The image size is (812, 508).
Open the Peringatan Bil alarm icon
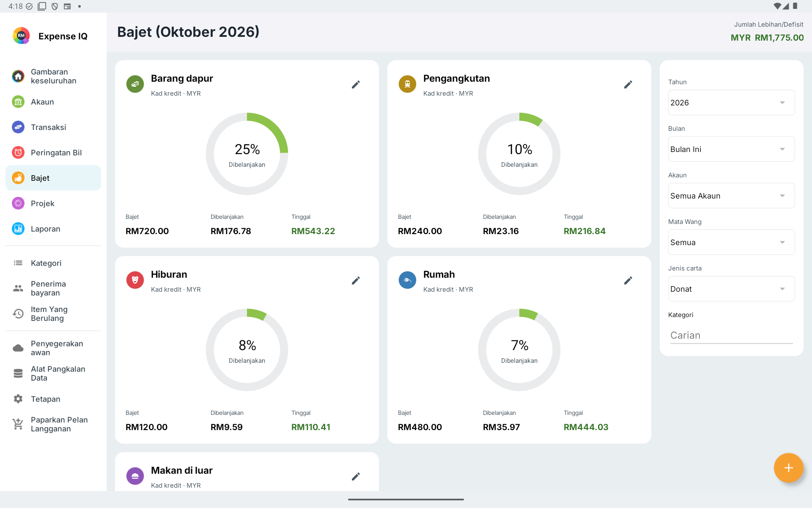[18, 152]
